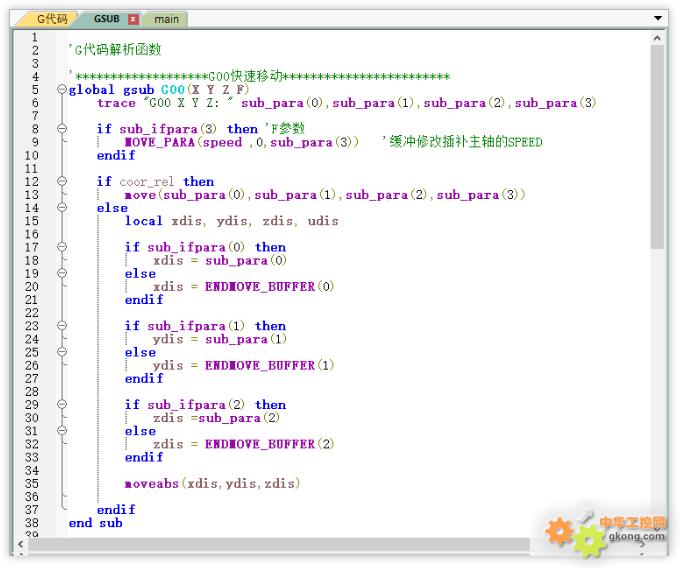Close the GSUB tab with red X
The image size is (680, 568).
point(134,20)
